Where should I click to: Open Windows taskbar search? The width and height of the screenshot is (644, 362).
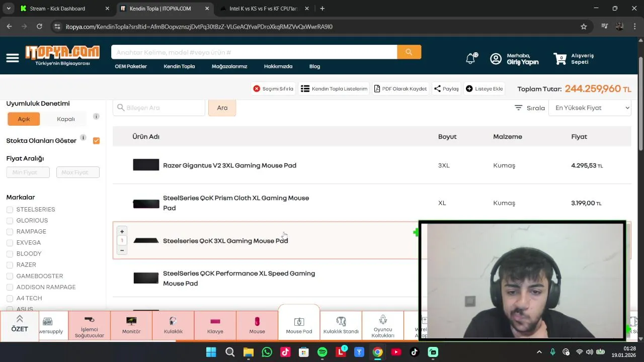(x=230, y=352)
